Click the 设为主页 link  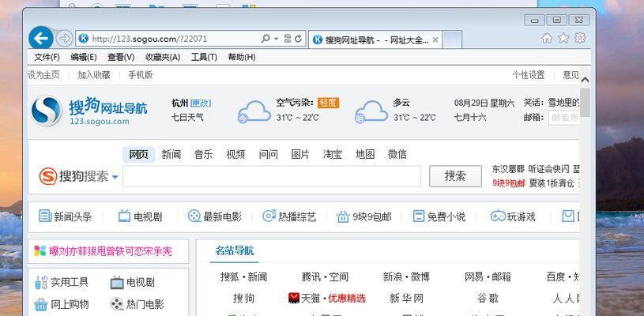point(43,75)
